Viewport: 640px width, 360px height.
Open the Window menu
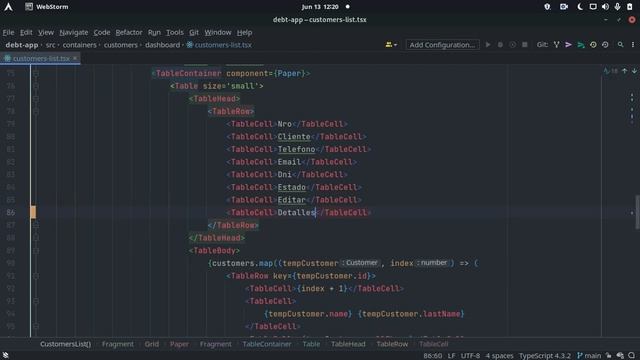tap(218, 32)
